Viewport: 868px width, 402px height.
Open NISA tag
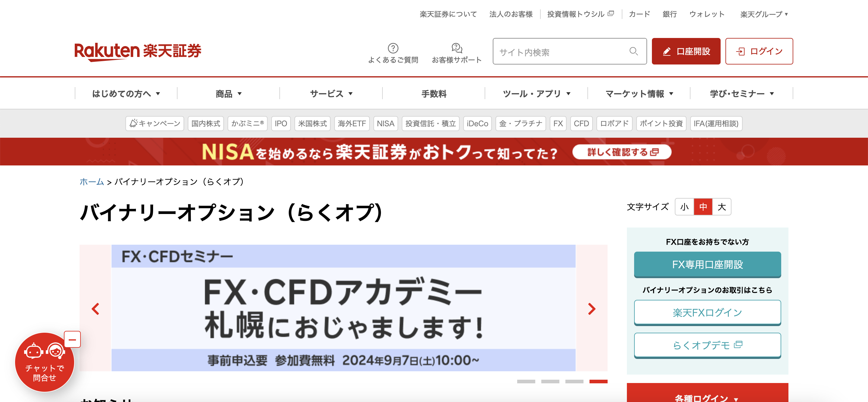[385, 123]
